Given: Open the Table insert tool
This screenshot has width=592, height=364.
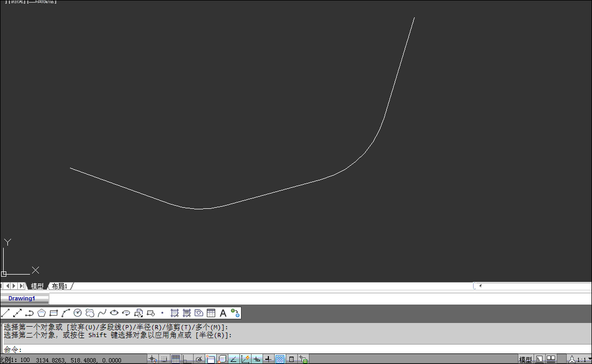Looking at the screenshot, I should (211, 313).
